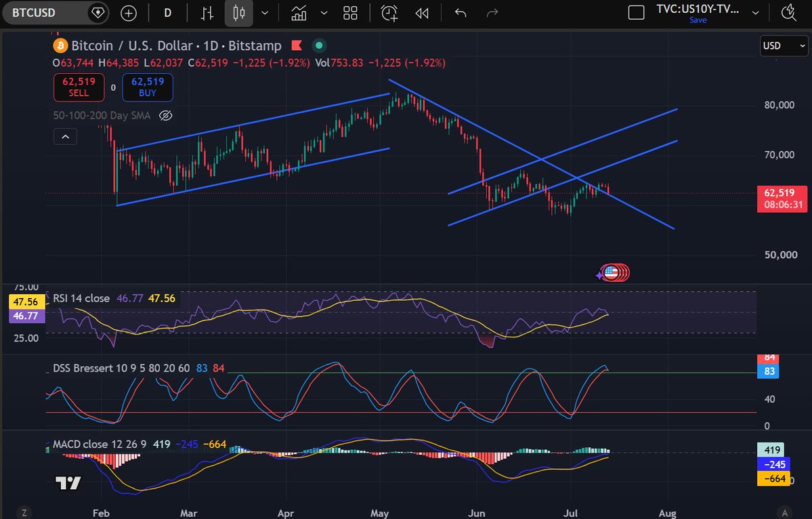Screen dimensions: 812x519
Task: Click the TradingView logo in the MACD pane
Action: pos(68,483)
